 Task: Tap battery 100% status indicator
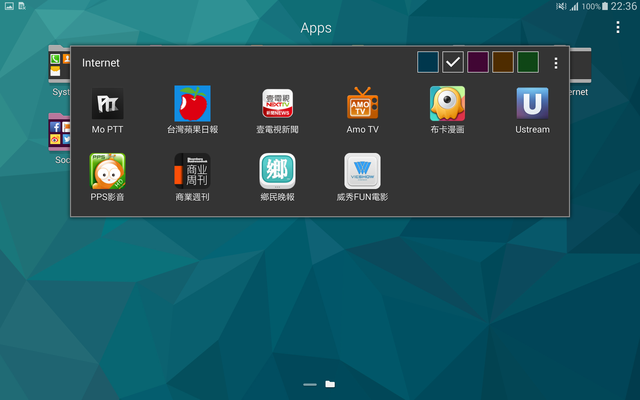pyautogui.click(x=595, y=6)
